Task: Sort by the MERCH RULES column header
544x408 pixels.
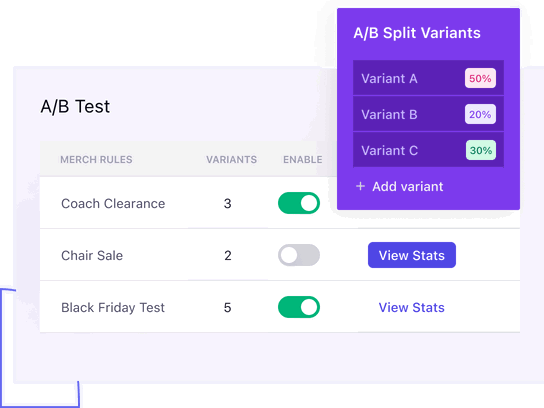Action: 96,160
